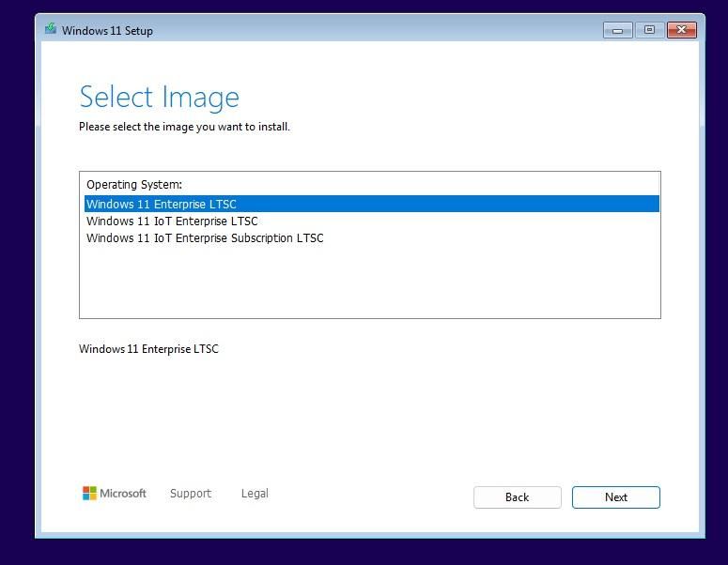Click the Select Image heading
Screen dimensions: 728x565
(159, 97)
